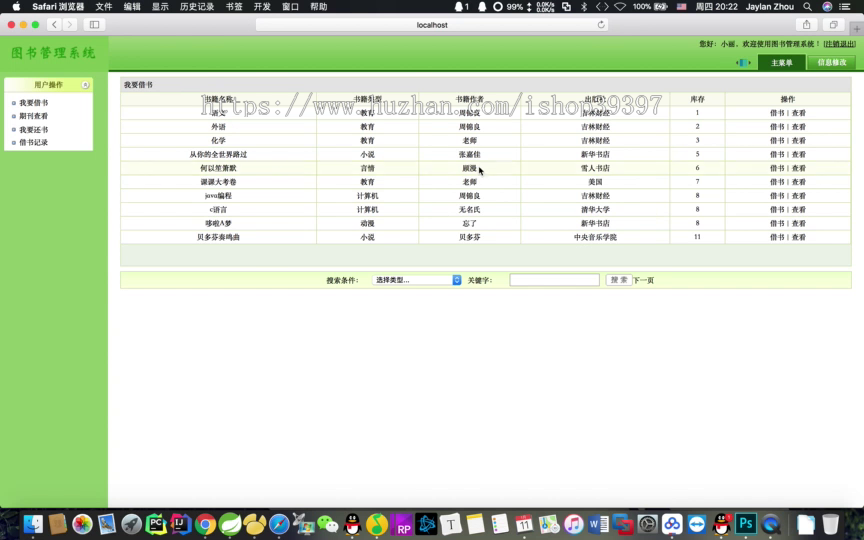This screenshot has width=864, height=540.
Task: Click the Safari compass icon in dock
Action: click(279, 524)
